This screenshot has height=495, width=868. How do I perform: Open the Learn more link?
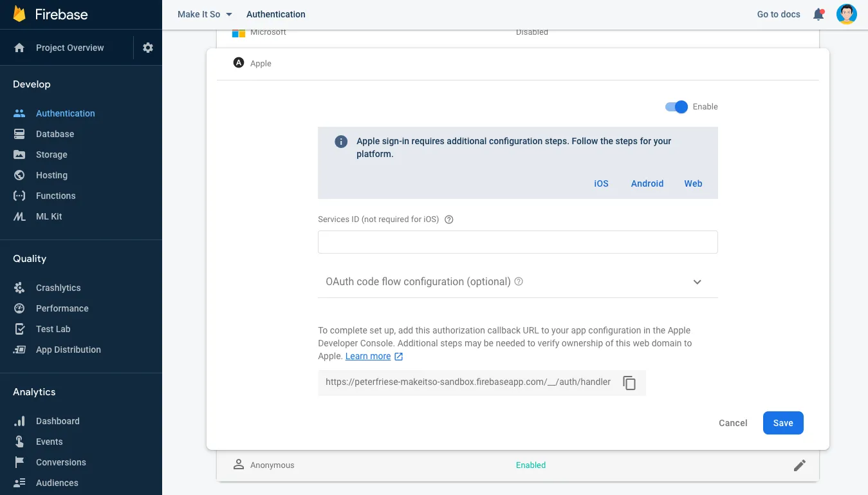click(x=369, y=356)
